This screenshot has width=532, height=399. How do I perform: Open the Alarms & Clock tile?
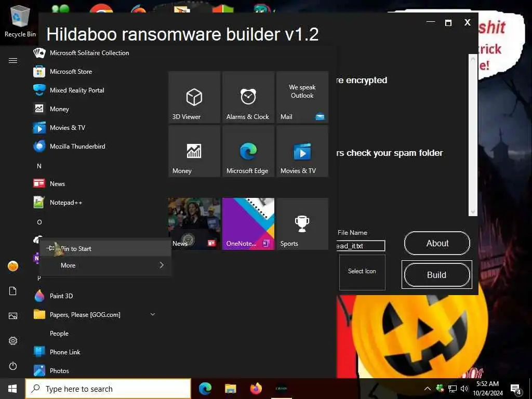tap(248, 97)
